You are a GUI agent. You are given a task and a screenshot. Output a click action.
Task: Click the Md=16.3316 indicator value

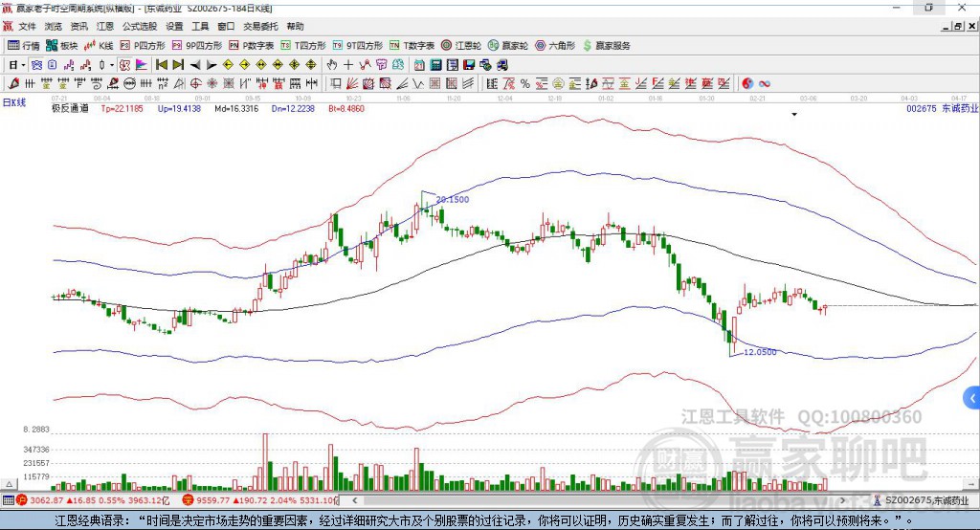point(236,108)
